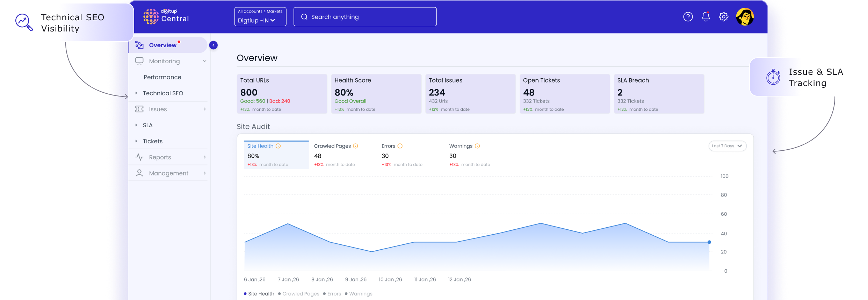Click the info icon beside Site Health
The height and width of the screenshot is (300, 868).
click(278, 146)
